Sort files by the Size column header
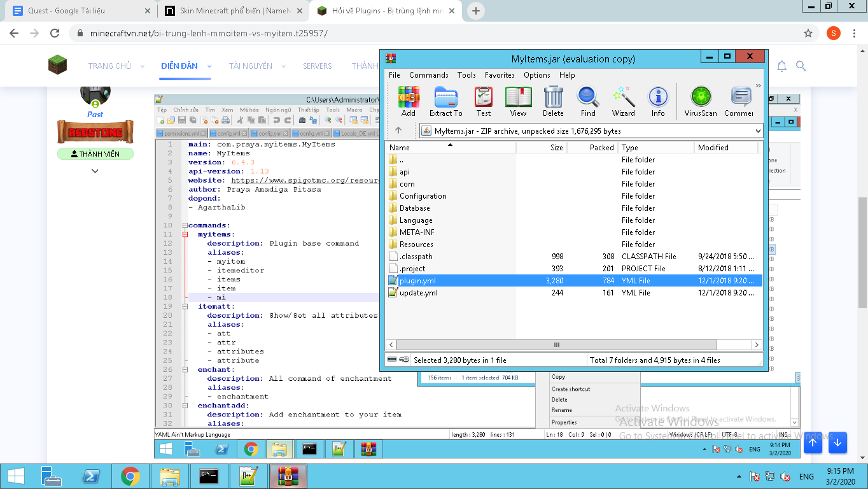This screenshot has height=489, width=868. tap(541, 148)
